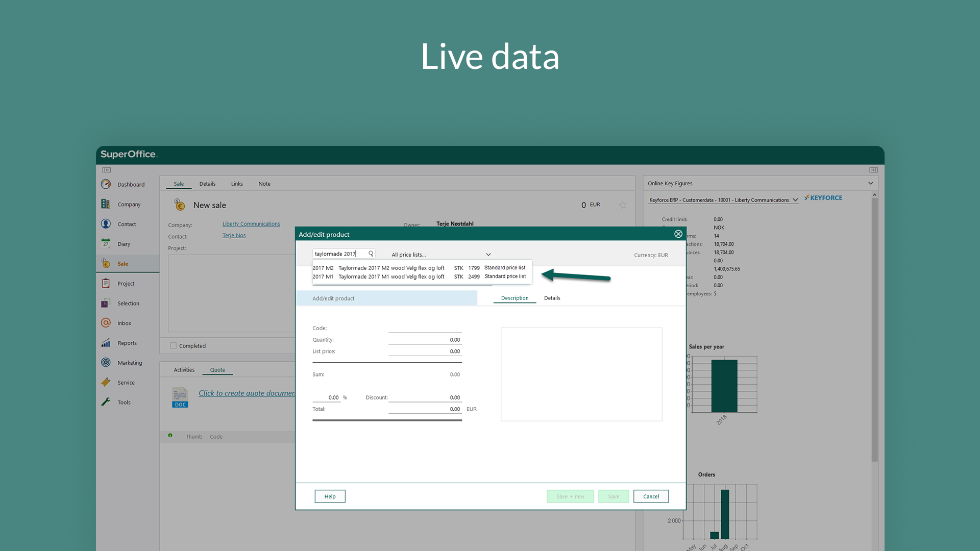Collapse the right side panel icon

(x=873, y=170)
